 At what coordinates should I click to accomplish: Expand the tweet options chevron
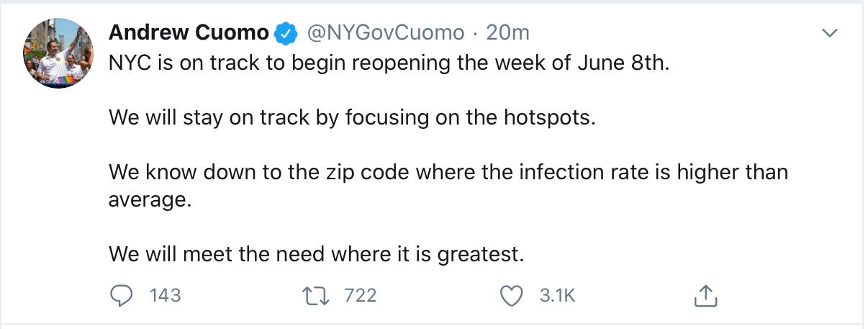point(830,33)
